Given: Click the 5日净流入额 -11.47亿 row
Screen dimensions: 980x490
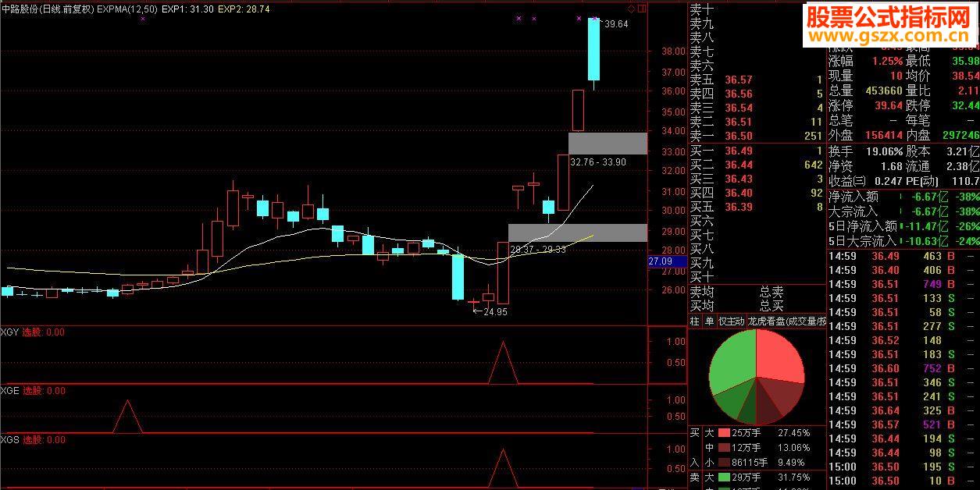Looking at the screenshot, I should [x=903, y=226].
